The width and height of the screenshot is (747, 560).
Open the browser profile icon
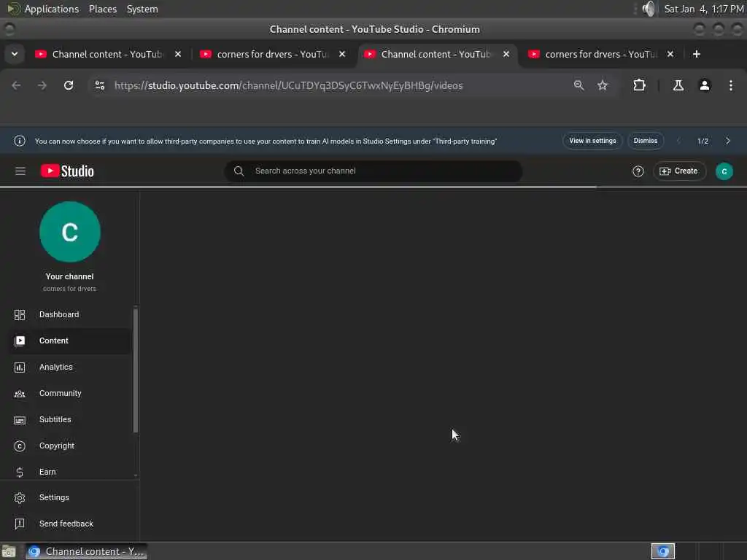705,85
